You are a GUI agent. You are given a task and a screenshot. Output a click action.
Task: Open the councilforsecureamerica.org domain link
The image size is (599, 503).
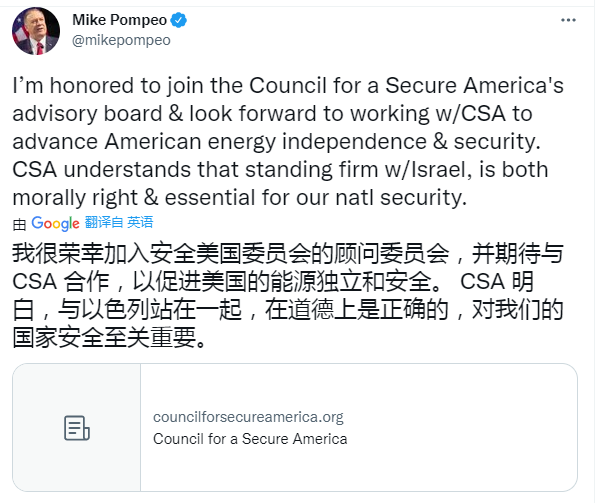pos(248,417)
